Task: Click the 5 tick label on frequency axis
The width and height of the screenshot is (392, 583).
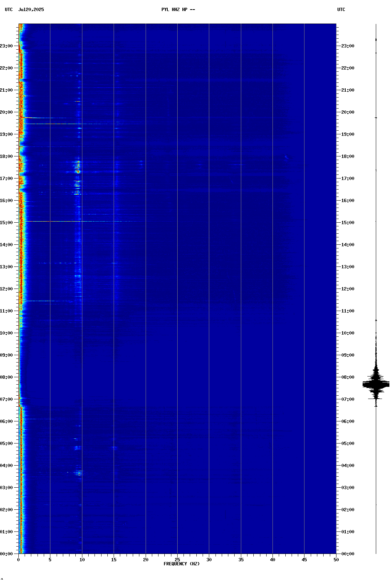Action: point(50,560)
